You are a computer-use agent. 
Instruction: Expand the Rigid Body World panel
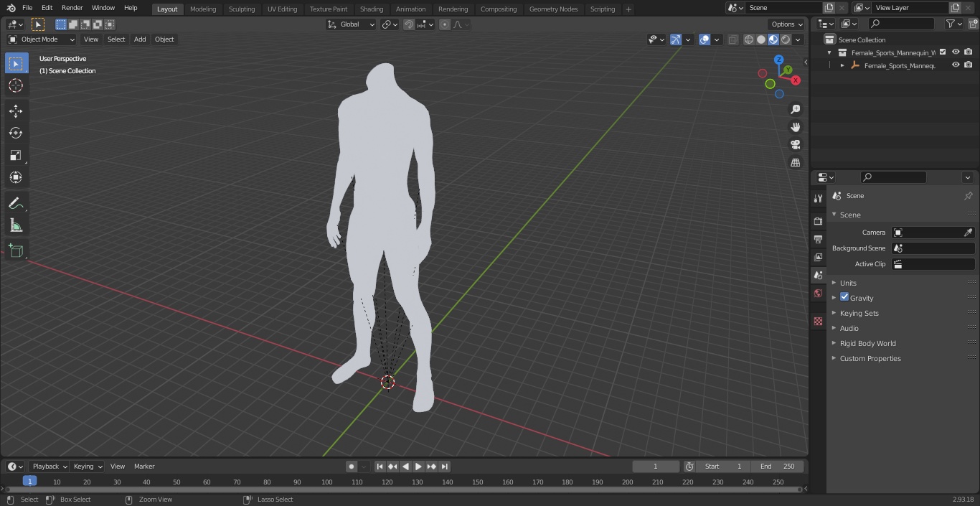click(867, 343)
